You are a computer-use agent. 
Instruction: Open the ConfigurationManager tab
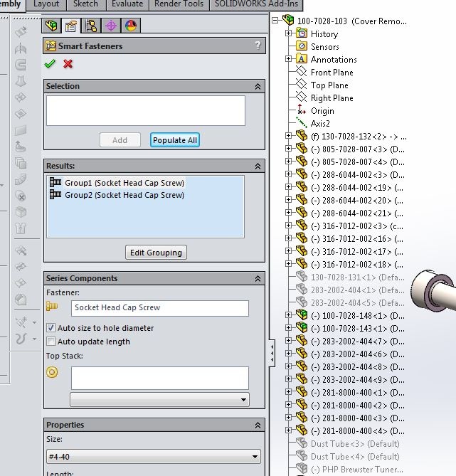pyautogui.click(x=91, y=26)
